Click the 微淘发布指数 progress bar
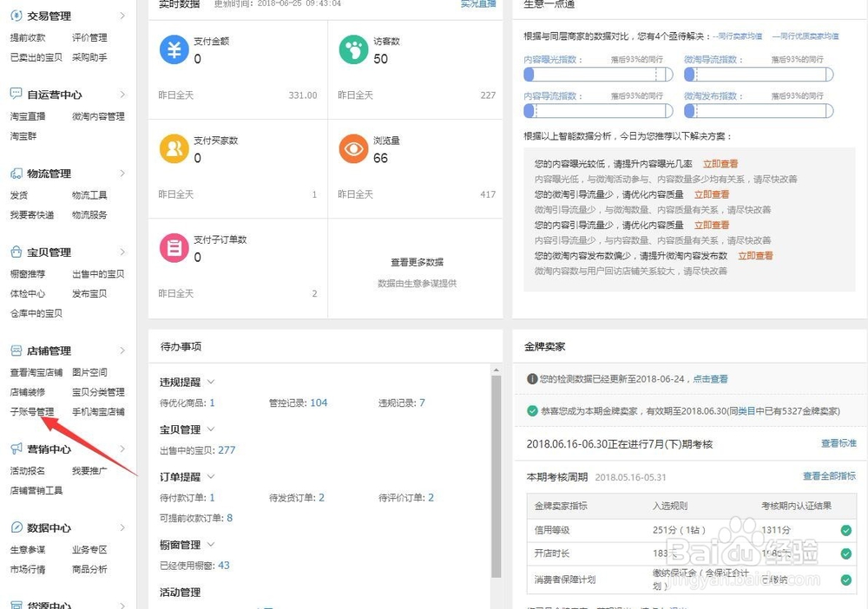Image resolution: width=868 pixels, height=609 pixels. pos(759,111)
